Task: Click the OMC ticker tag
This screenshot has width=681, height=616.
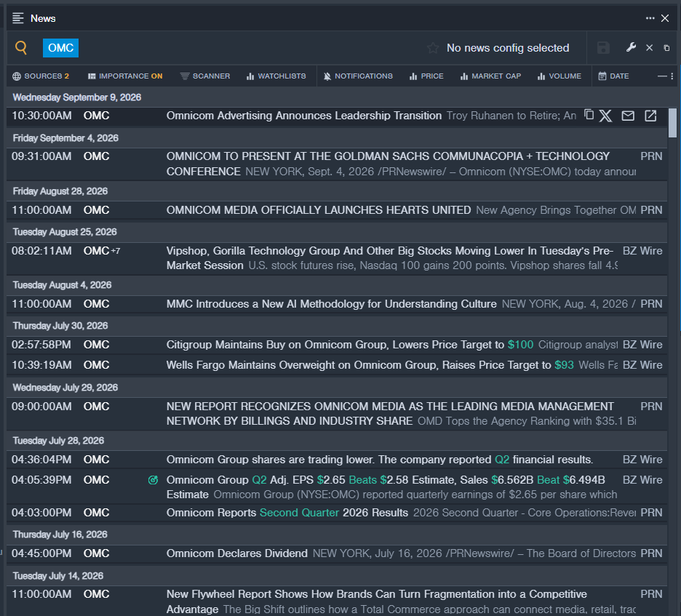Action: [x=61, y=48]
